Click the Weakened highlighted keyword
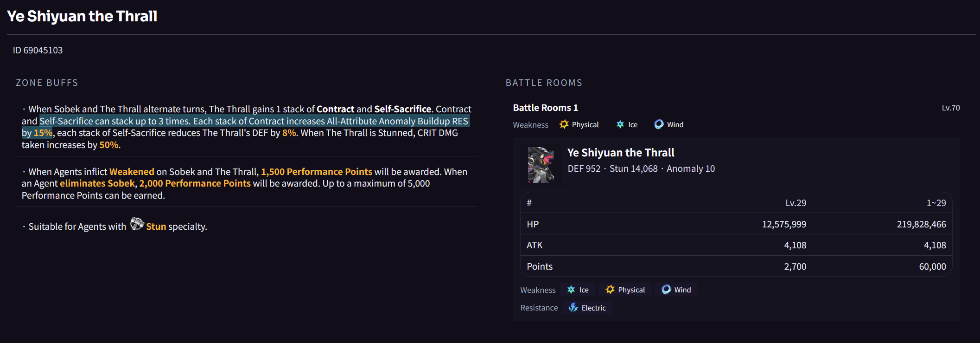The image size is (980, 343). [132, 172]
